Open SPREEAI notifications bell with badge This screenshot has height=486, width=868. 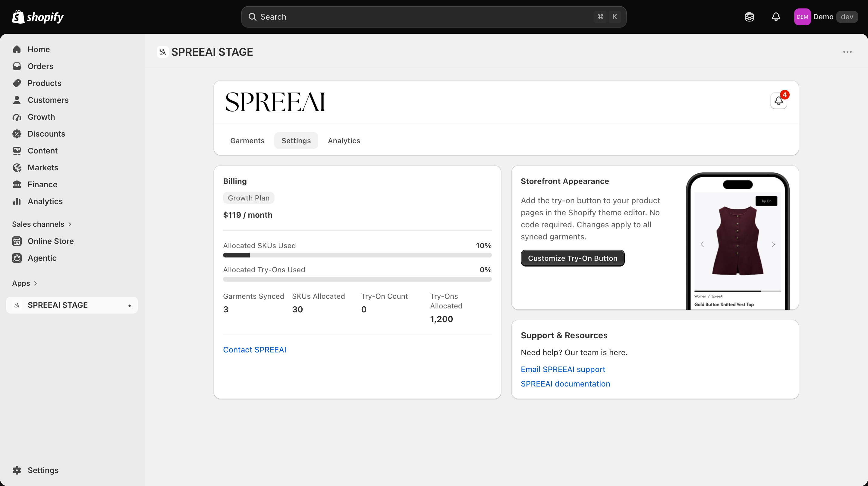point(779,100)
